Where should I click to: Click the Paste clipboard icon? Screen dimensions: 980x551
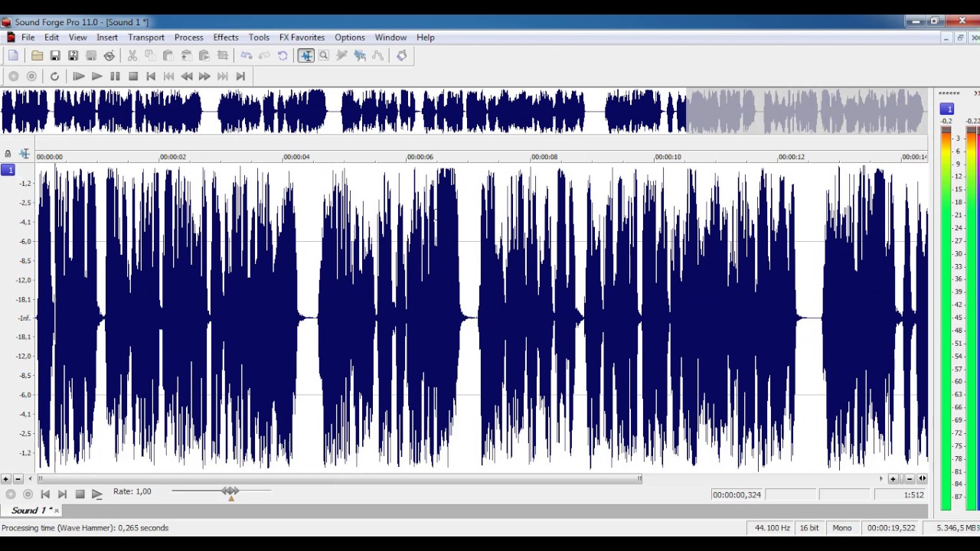168,56
